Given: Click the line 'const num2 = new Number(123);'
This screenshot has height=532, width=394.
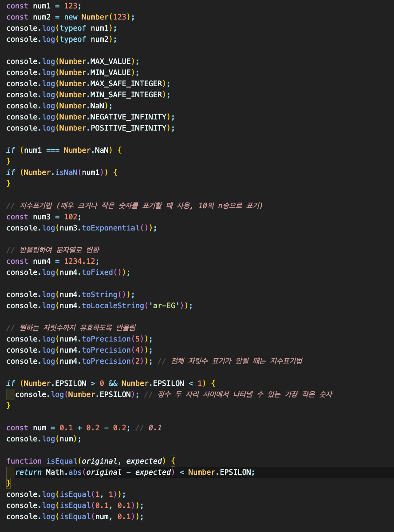Looking at the screenshot, I should click(x=71, y=17).
